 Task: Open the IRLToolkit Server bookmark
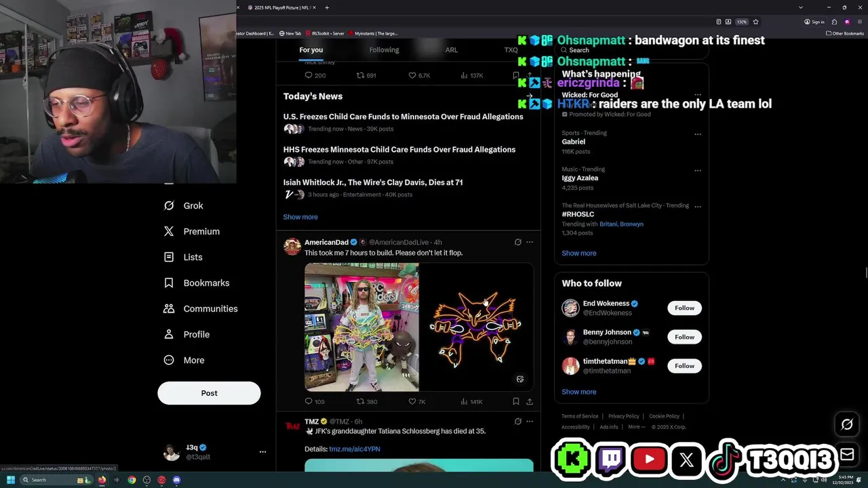click(x=325, y=33)
